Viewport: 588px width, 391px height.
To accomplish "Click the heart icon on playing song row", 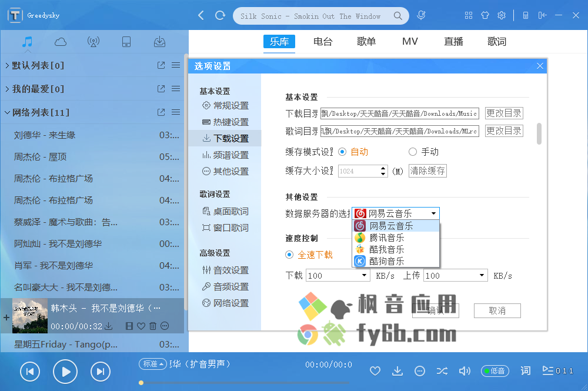I will click(141, 326).
